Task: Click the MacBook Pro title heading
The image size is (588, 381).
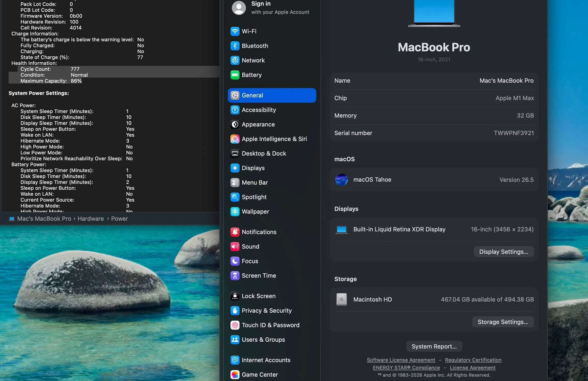Action: click(434, 47)
